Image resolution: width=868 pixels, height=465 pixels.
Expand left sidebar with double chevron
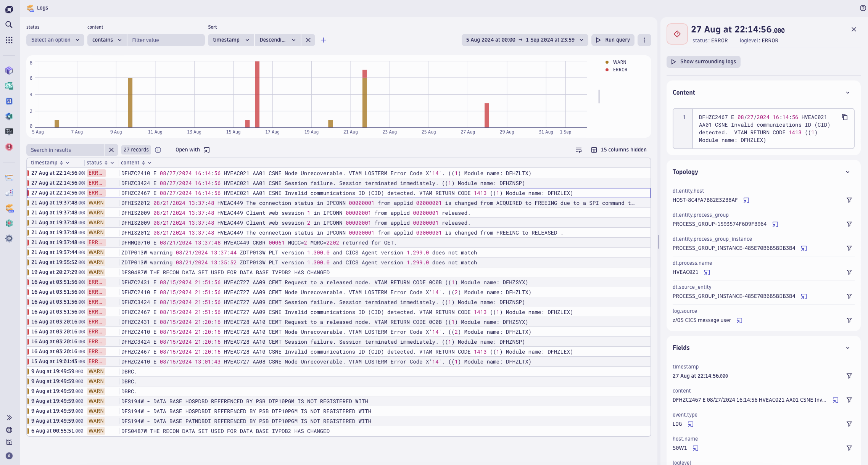pyautogui.click(x=9, y=418)
